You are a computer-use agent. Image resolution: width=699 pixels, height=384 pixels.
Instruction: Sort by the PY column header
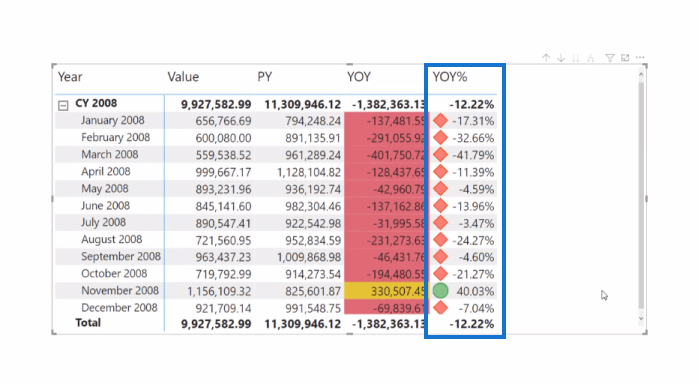click(x=265, y=77)
